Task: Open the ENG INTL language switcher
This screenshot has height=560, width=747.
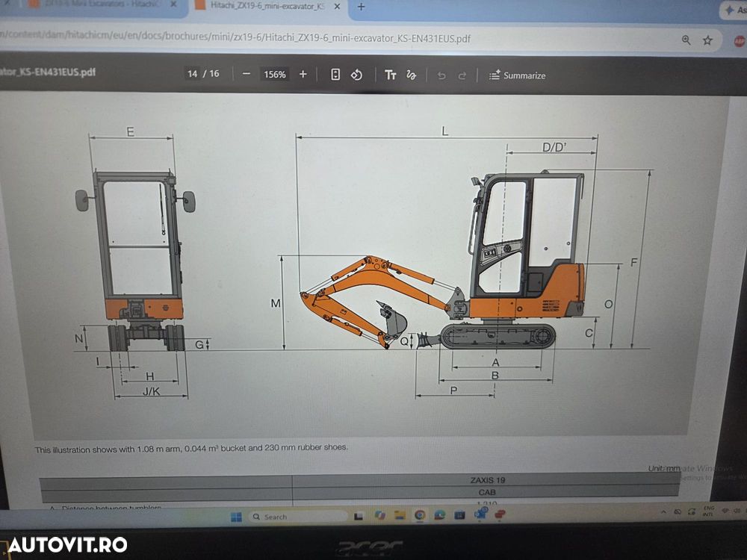Action: 708,511
